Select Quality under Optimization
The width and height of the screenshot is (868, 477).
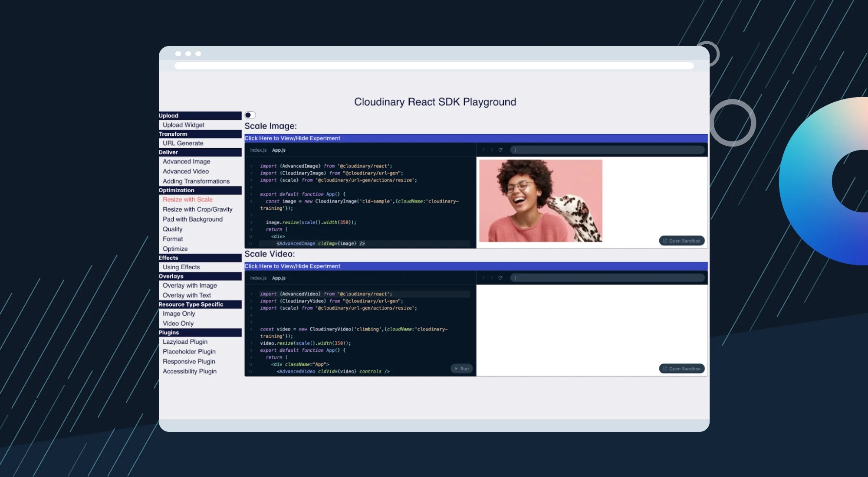coord(172,229)
